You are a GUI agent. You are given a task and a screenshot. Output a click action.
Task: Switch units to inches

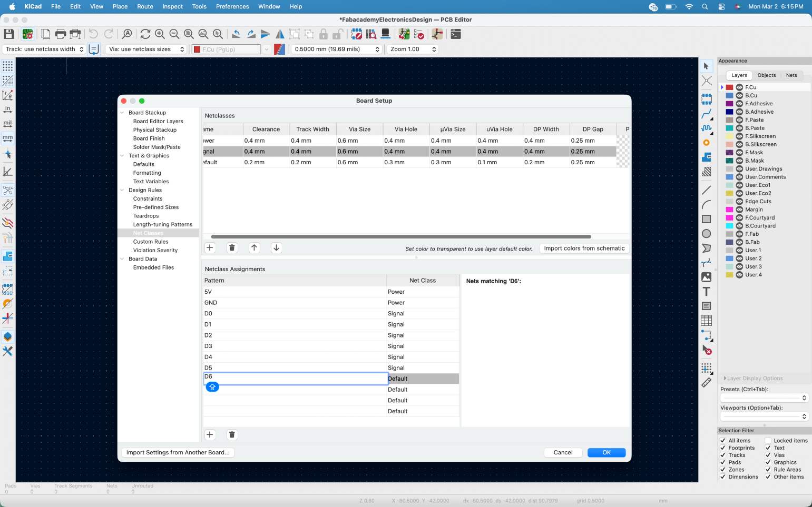coord(8,110)
